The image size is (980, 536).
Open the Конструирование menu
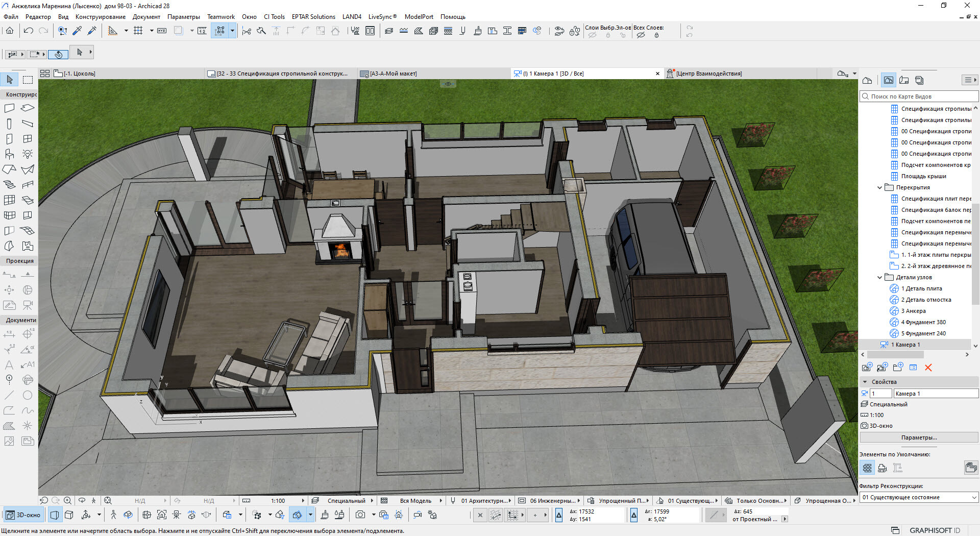[100, 17]
